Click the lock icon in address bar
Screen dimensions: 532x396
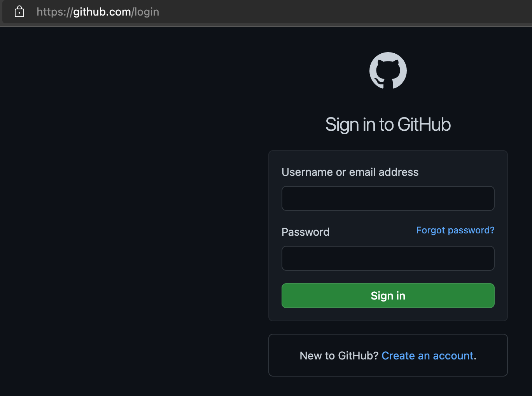coord(19,12)
